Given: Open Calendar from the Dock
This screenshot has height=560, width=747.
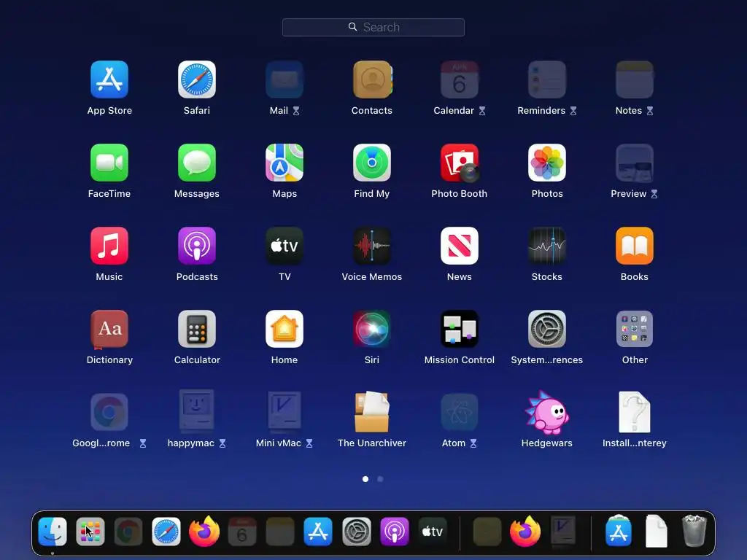Looking at the screenshot, I should pos(242,532).
